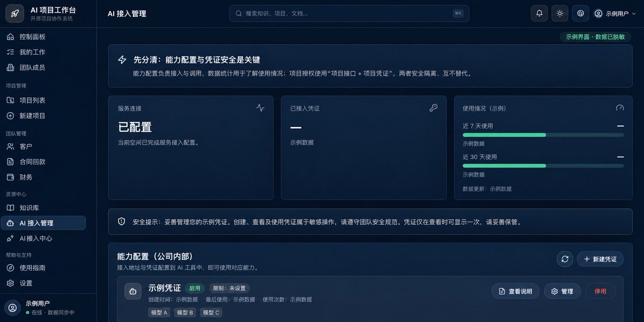The height and width of the screenshot is (322, 644).
Task: Click 停用 button for 示例凭证
Action: point(601,291)
